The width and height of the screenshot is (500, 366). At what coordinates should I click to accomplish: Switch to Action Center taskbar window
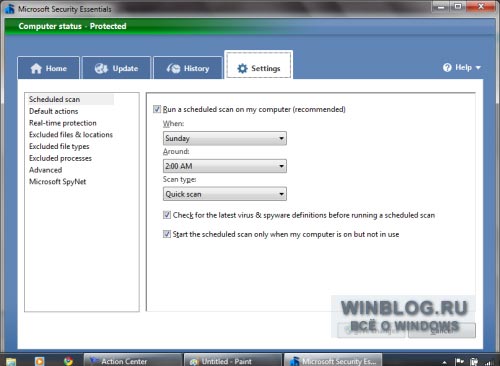pyautogui.click(x=133, y=361)
